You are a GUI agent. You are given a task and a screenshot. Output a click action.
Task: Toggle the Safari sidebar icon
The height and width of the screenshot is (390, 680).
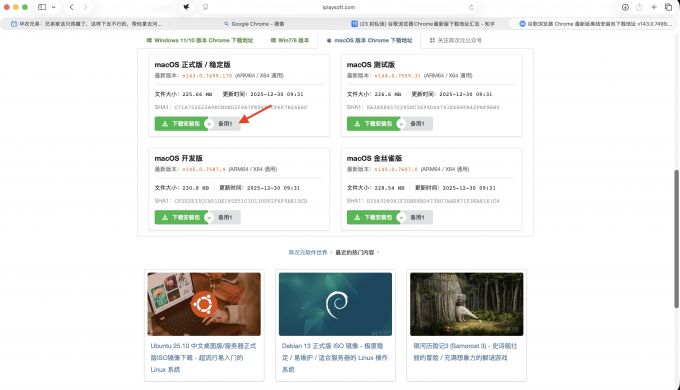[42, 7]
